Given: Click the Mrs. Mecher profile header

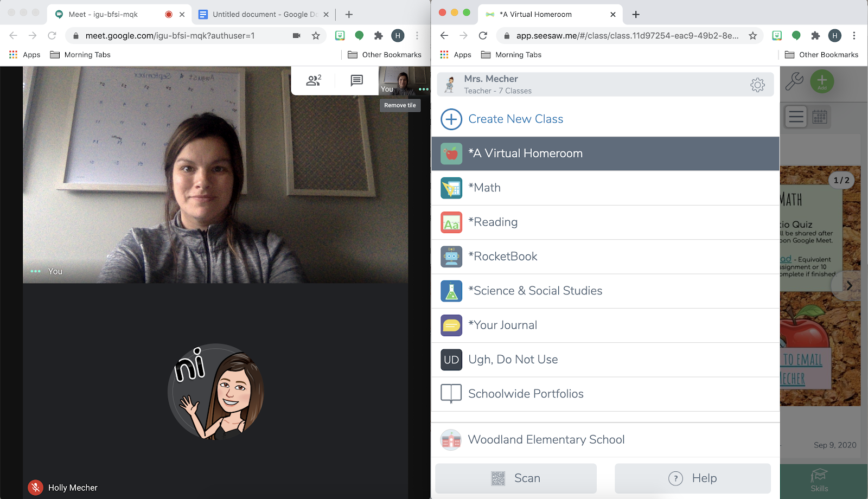Looking at the screenshot, I should click(605, 85).
